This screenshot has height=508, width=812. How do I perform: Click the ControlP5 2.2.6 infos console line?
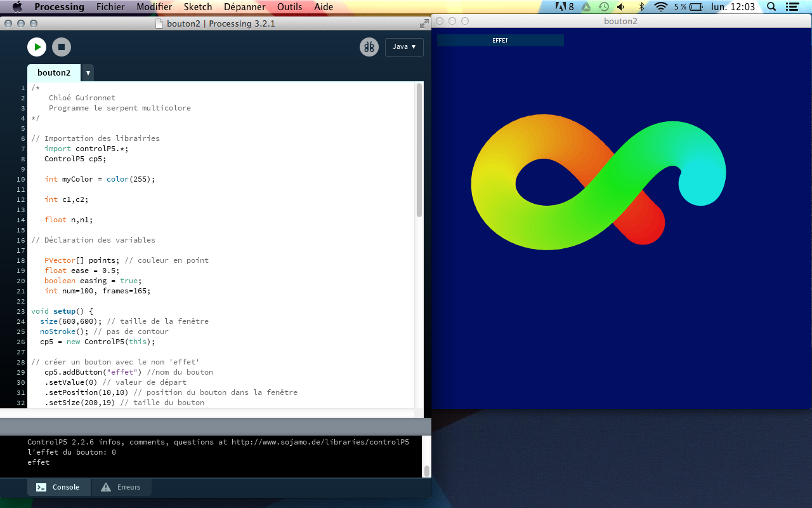coord(218,442)
